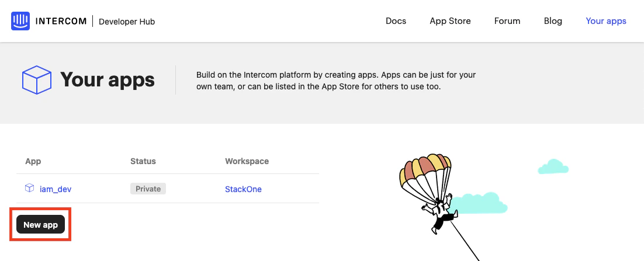
Task: Open the Docs menu item
Action: click(x=396, y=21)
